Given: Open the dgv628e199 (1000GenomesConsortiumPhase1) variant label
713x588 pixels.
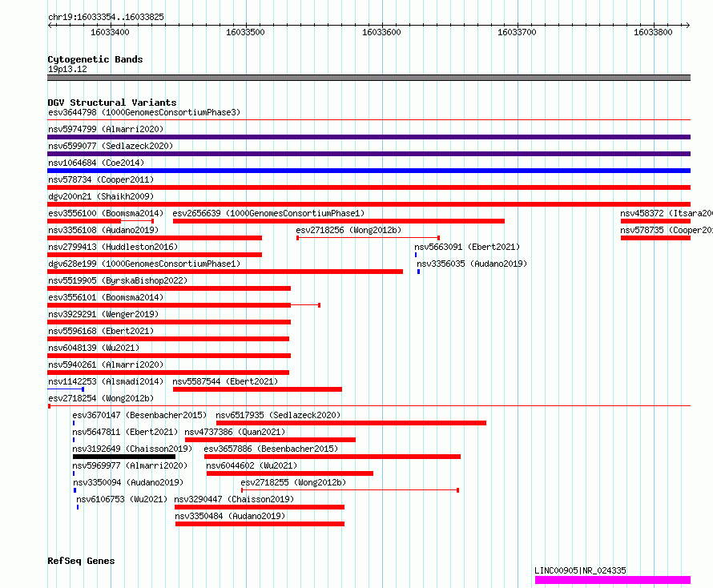Looking at the screenshot, I should (x=144, y=264).
